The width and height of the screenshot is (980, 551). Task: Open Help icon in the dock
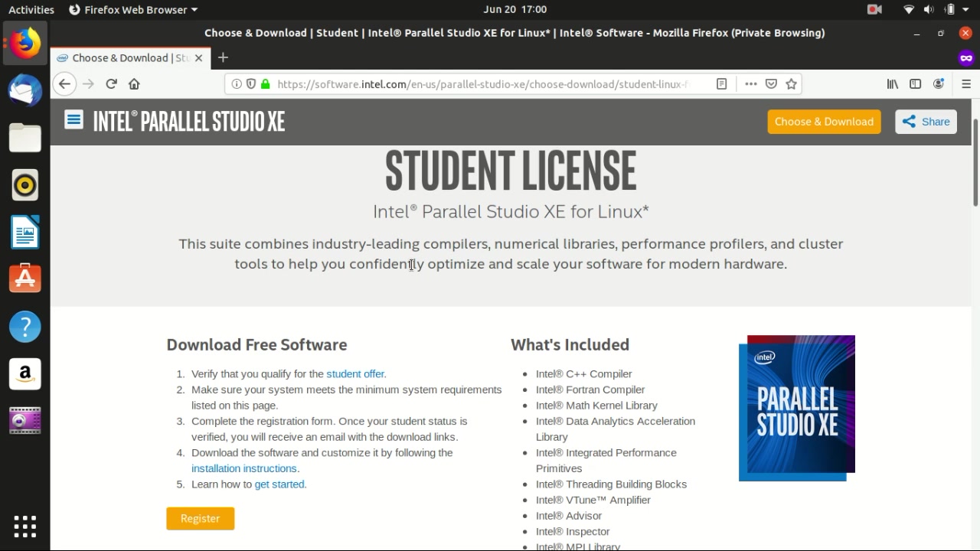(25, 327)
